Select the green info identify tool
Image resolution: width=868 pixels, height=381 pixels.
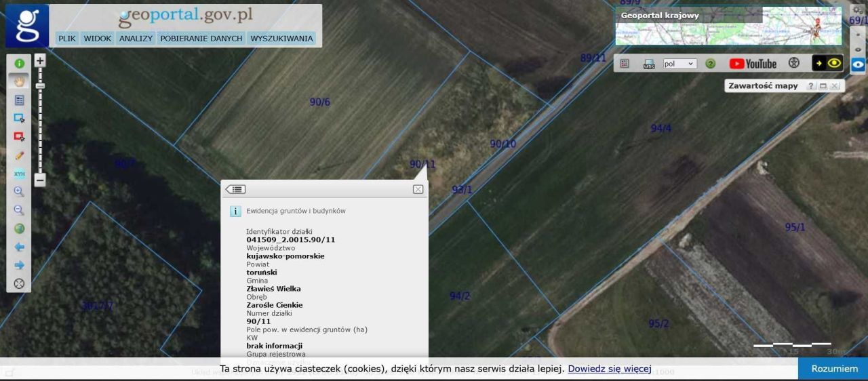click(19, 63)
